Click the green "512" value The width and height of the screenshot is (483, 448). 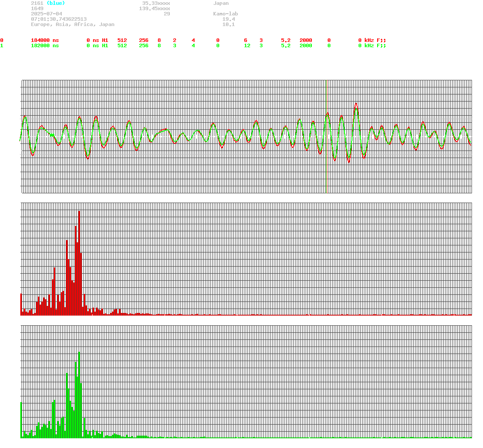(x=122, y=45)
